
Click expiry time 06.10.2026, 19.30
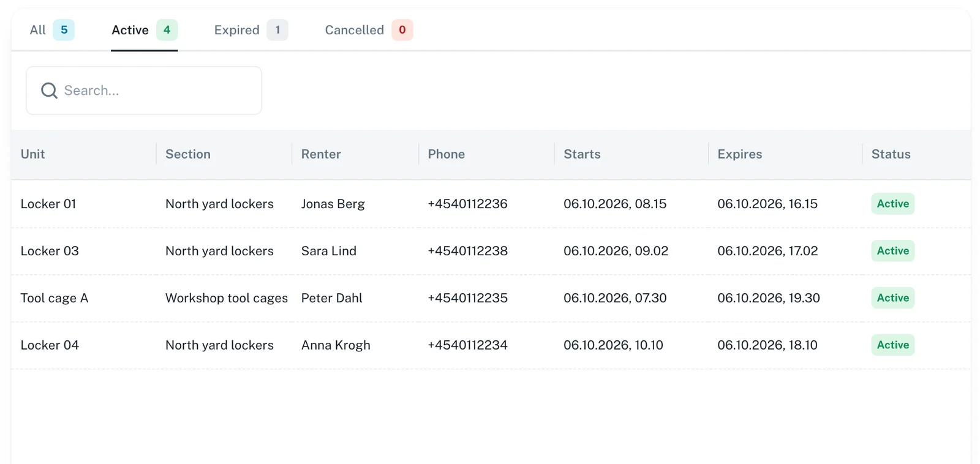pos(769,298)
